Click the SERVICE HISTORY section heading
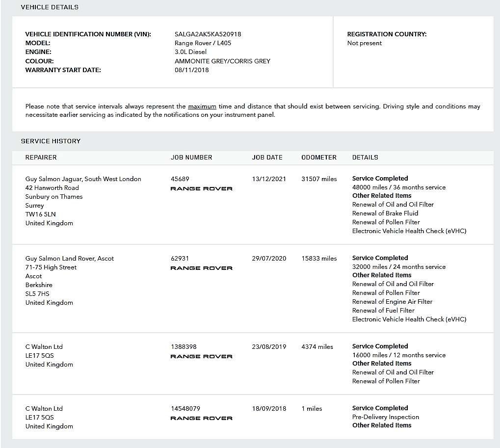500x448 pixels. pyautogui.click(x=51, y=141)
